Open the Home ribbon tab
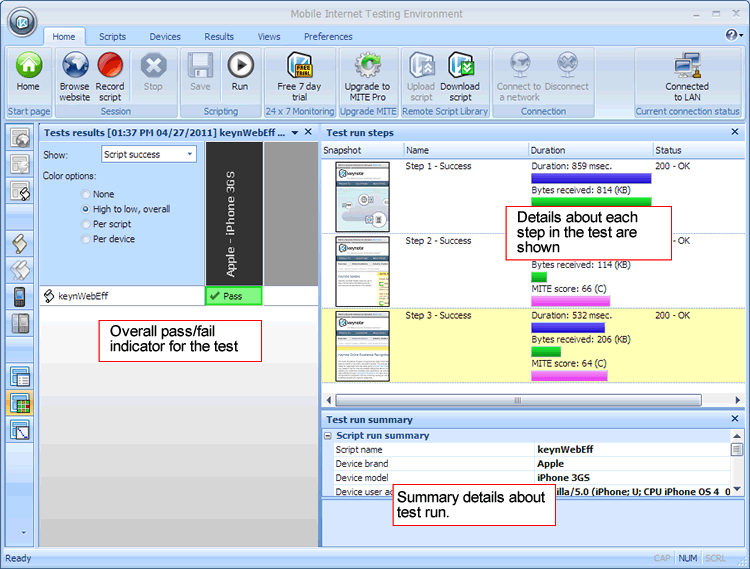This screenshot has width=750, height=569. 64,37
